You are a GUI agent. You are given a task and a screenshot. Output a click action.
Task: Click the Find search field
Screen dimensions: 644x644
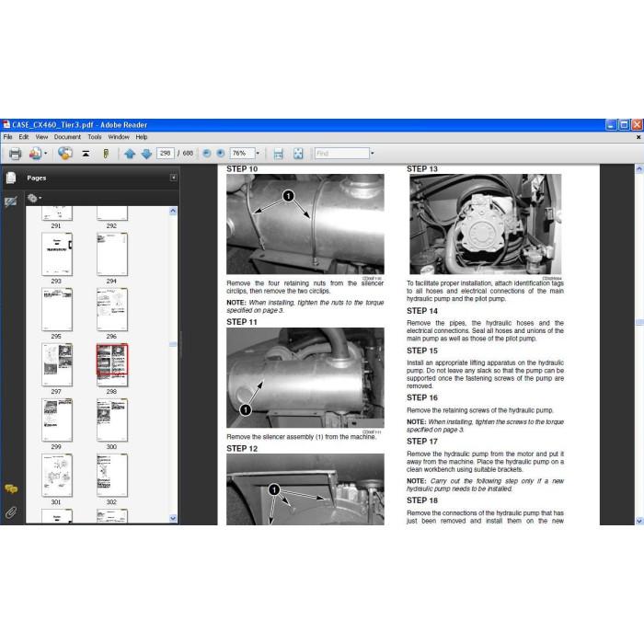tap(341, 154)
